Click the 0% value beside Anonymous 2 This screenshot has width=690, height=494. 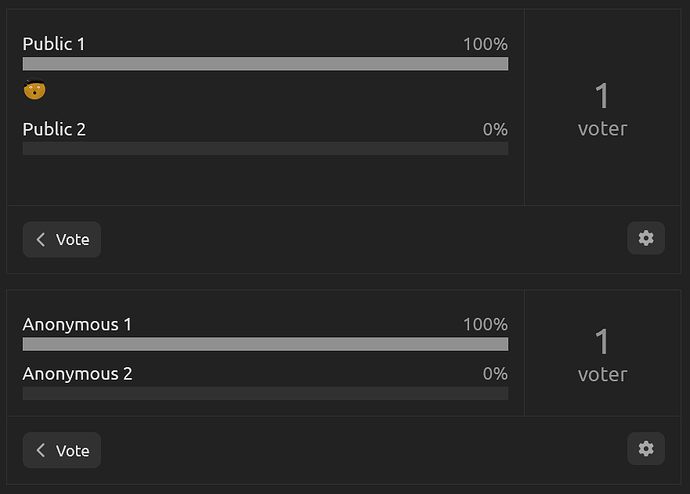click(495, 374)
